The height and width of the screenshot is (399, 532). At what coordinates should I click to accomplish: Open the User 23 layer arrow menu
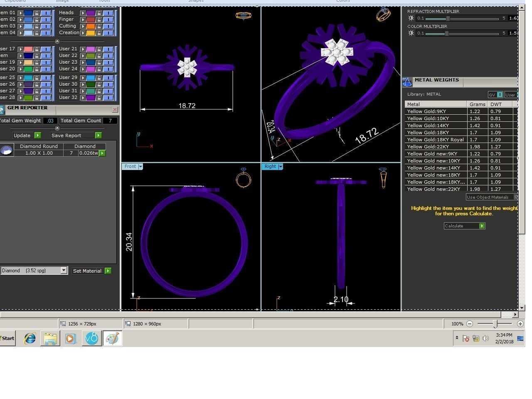point(83,62)
